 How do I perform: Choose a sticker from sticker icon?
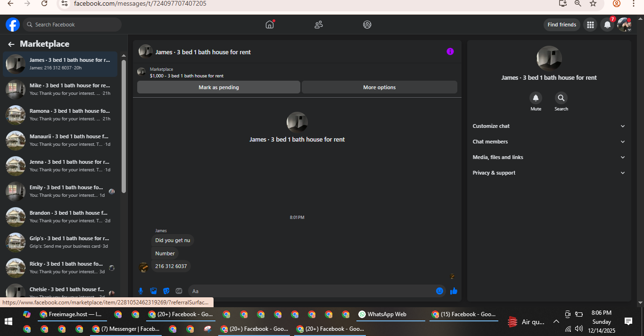[166, 291]
